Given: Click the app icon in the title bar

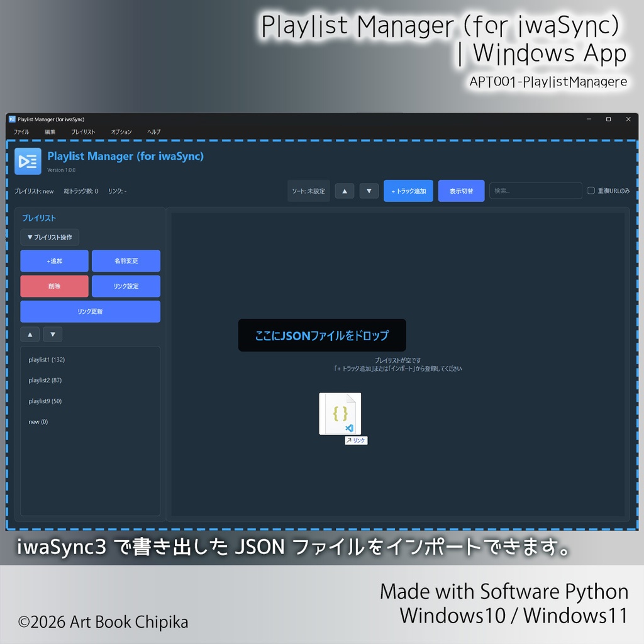Looking at the screenshot, I should click(x=13, y=119).
